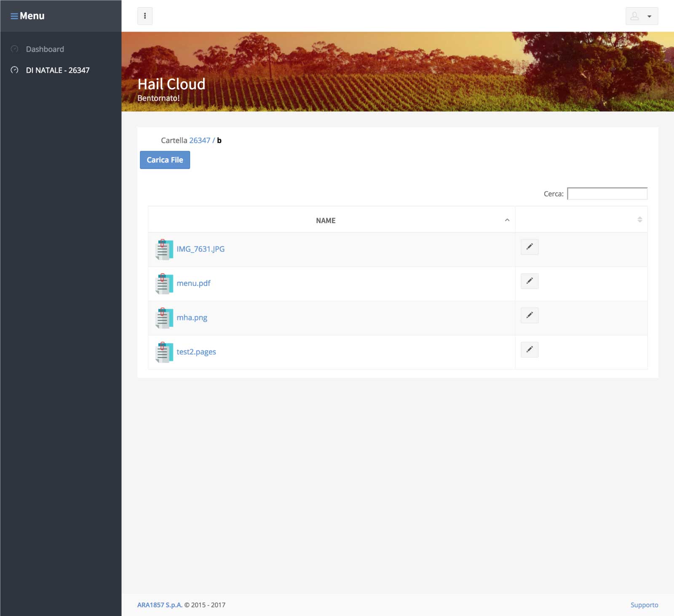Click the Supporto link in footer
This screenshot has height=616, width=674.
pos(644,605)
